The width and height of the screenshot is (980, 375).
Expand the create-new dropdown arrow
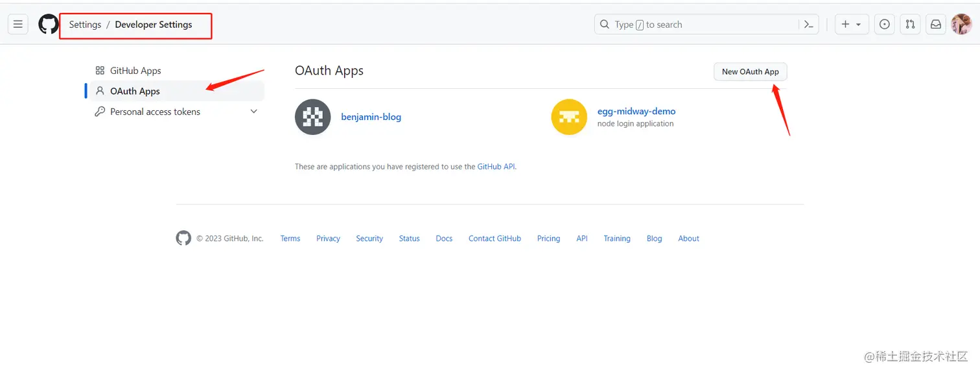tap(859, 25)
